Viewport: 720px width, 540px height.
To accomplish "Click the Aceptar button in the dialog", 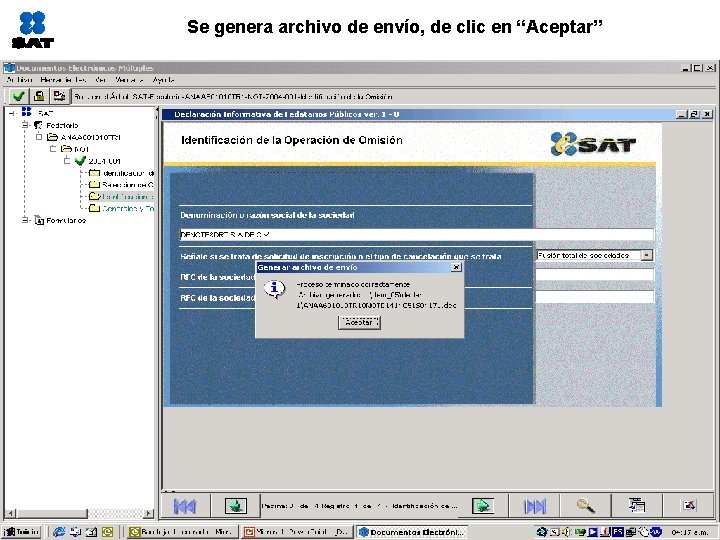I will 359,322.
